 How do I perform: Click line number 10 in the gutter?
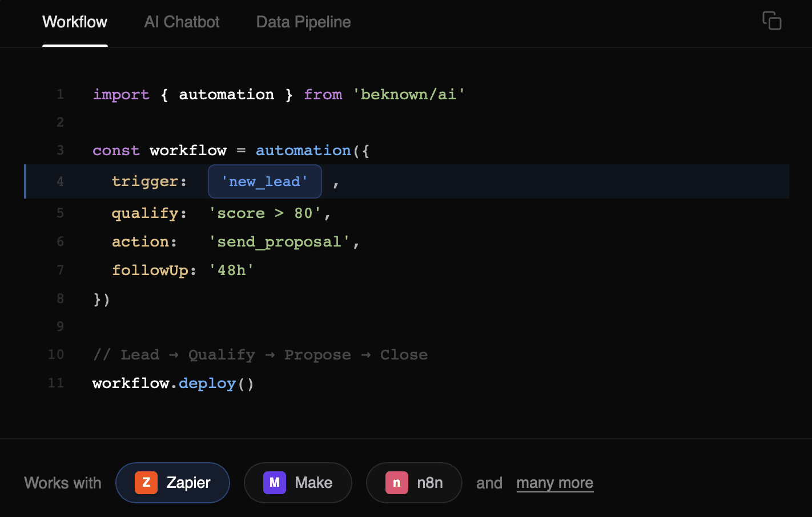click(x=56, y=354)
